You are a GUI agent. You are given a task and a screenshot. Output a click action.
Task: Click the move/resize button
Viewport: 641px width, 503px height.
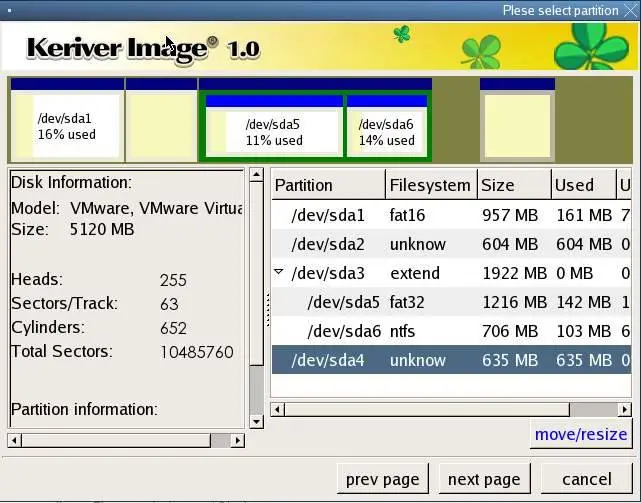pos(581,434)
